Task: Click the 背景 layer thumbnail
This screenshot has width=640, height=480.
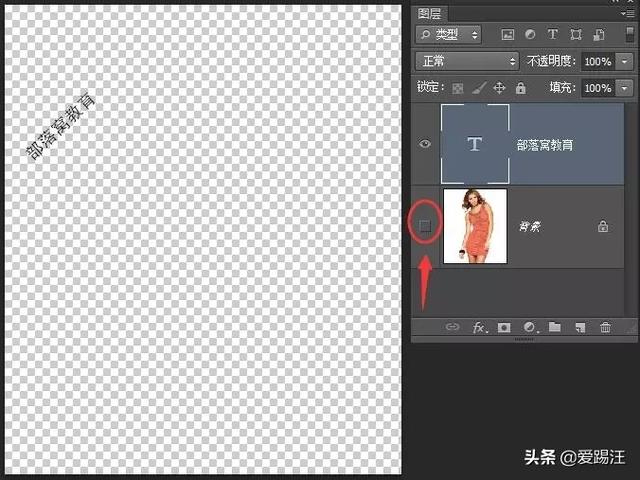Action: pos(475,226)
